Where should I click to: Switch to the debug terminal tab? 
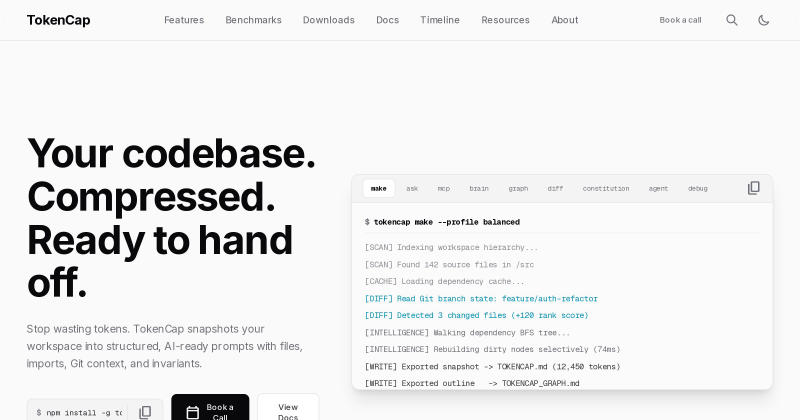click(698, 188)
